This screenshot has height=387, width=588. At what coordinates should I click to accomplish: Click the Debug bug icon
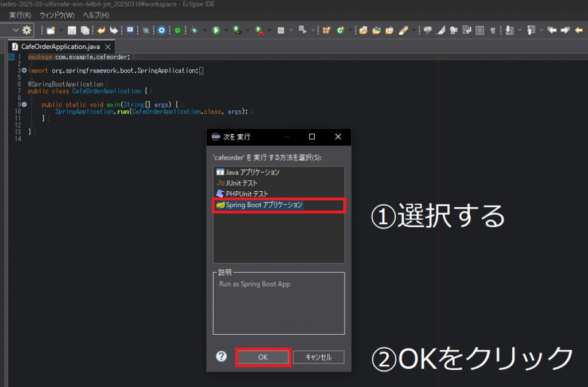(194, 30)
